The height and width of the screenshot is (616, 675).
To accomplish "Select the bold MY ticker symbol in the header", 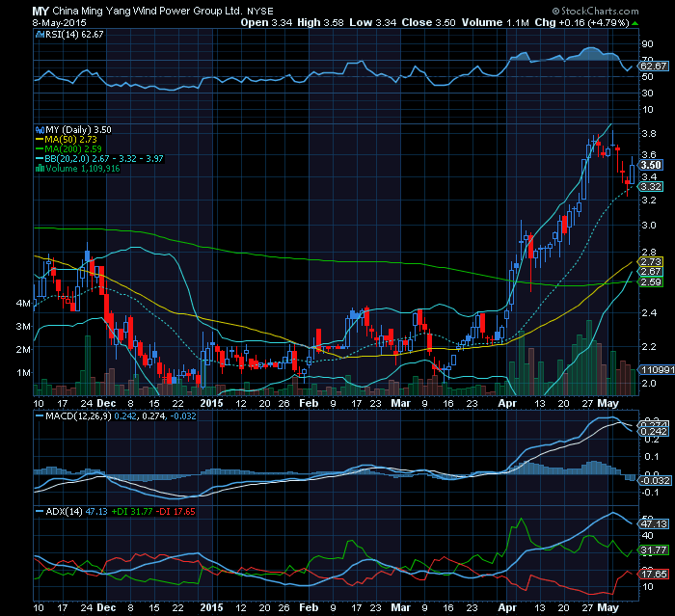I will coord(40,12).
